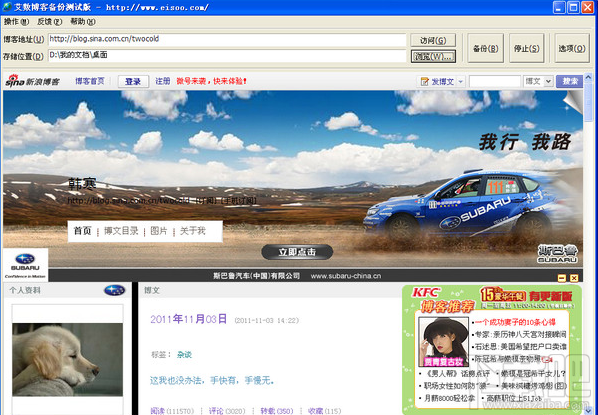Viewport: 598px width, 415px height.
Task: Click the 博客地址 URL input field
Action: point(227,39)
